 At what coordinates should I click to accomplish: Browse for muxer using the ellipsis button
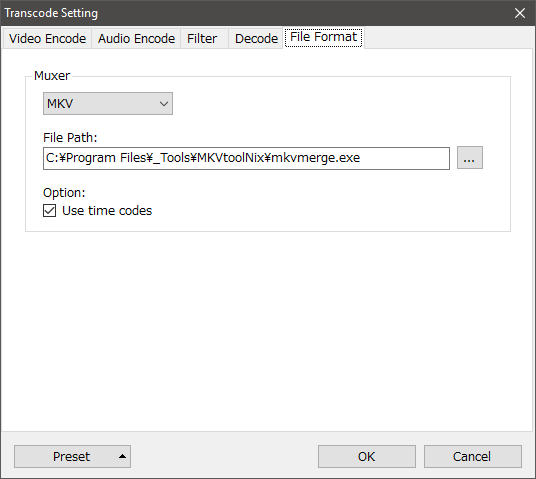click(x=470, y=158)
